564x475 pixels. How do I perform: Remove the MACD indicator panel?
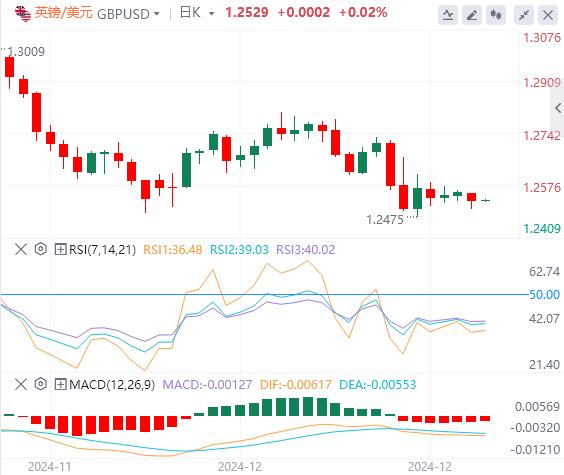[x=21, y=384]
